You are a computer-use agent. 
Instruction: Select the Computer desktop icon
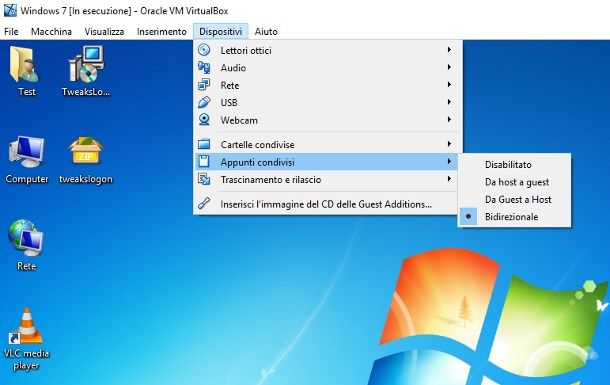click(26, 152)
